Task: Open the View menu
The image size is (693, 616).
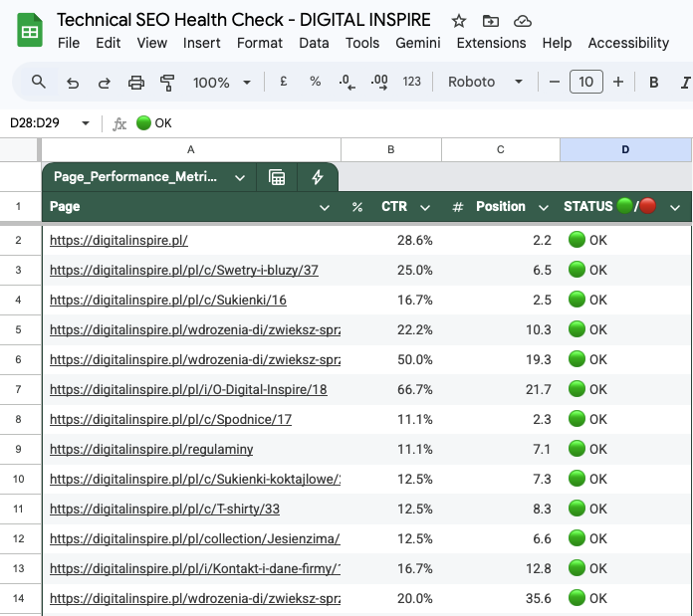Action: [151, 43]
